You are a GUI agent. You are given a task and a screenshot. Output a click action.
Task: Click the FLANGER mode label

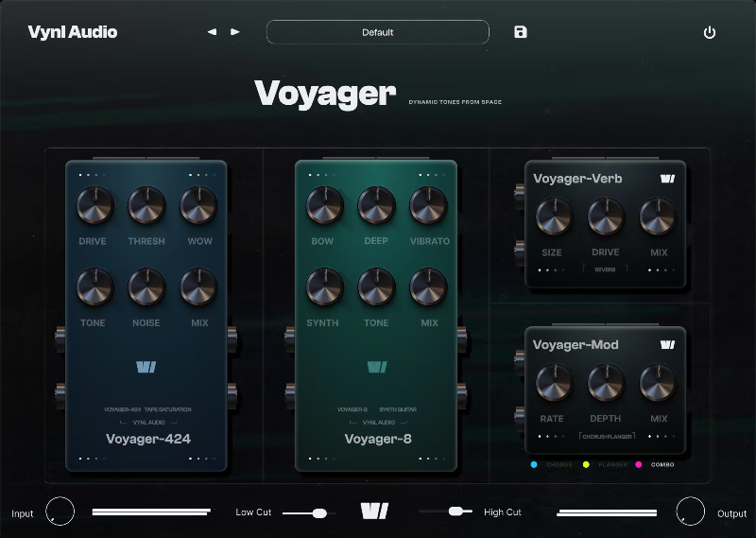612,464
